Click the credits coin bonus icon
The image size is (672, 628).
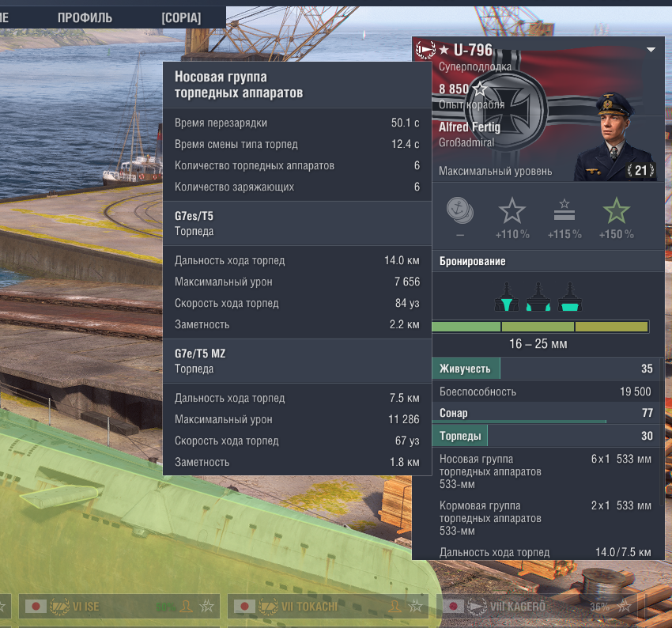pos(460,210)
